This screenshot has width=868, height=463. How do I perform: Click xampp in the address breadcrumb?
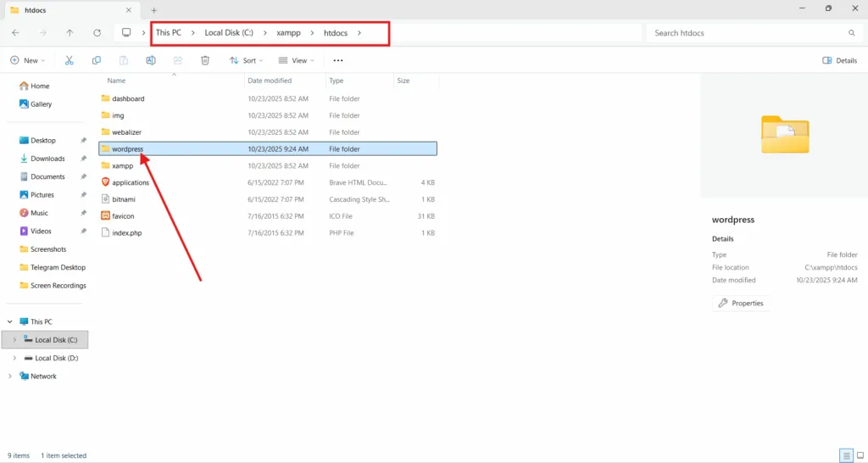(288, 33)
